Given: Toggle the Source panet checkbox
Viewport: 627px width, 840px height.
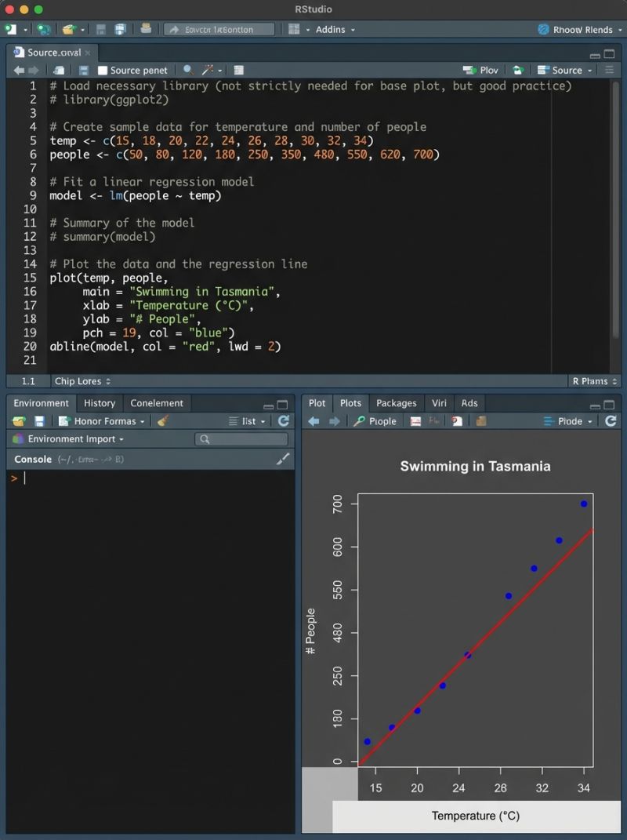Looking at the screenshot, I should tap(103, 70).
